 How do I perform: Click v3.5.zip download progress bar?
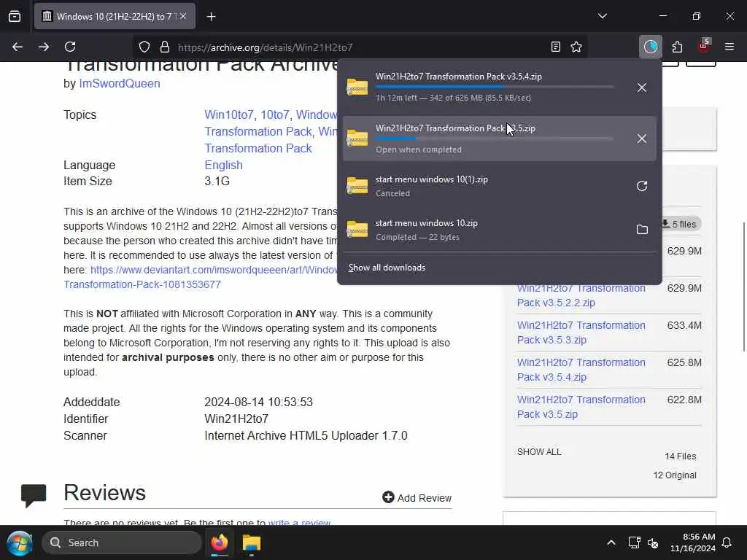click(495, 139)
